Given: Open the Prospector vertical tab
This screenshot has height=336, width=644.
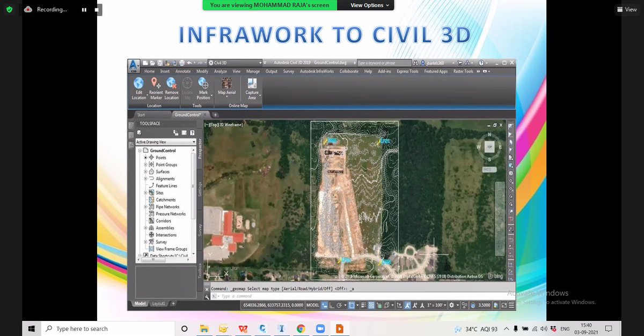Looking at the screenshot, I should [200, 148].
